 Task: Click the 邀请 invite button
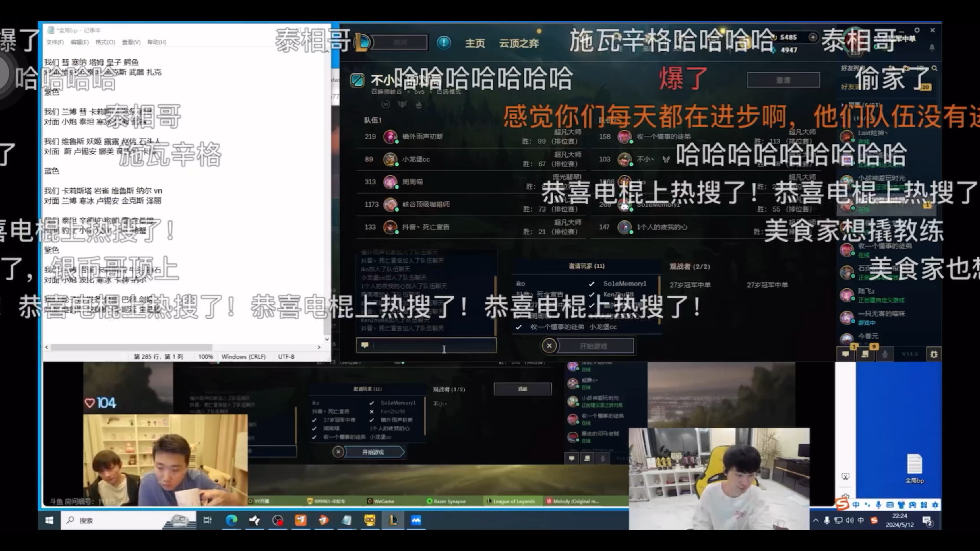(x=783, y=79)
